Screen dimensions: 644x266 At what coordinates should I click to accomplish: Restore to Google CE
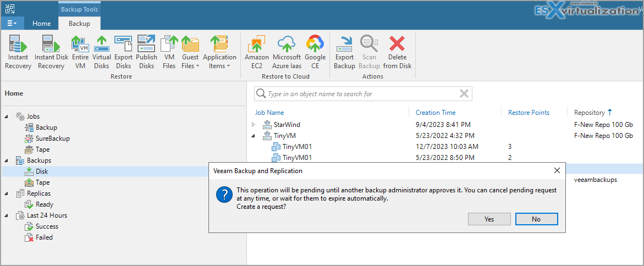pos(315,52)
